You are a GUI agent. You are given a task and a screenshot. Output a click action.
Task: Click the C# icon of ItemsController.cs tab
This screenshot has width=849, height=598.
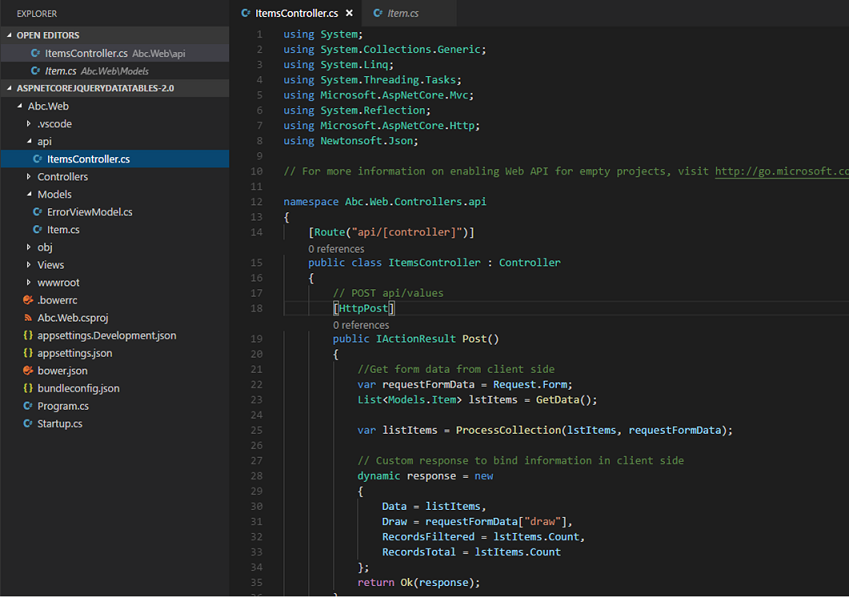(246, 13)
